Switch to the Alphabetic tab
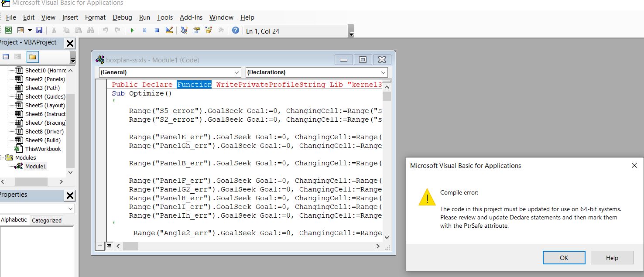Screen dimensions: 644x277 point(14,220)
